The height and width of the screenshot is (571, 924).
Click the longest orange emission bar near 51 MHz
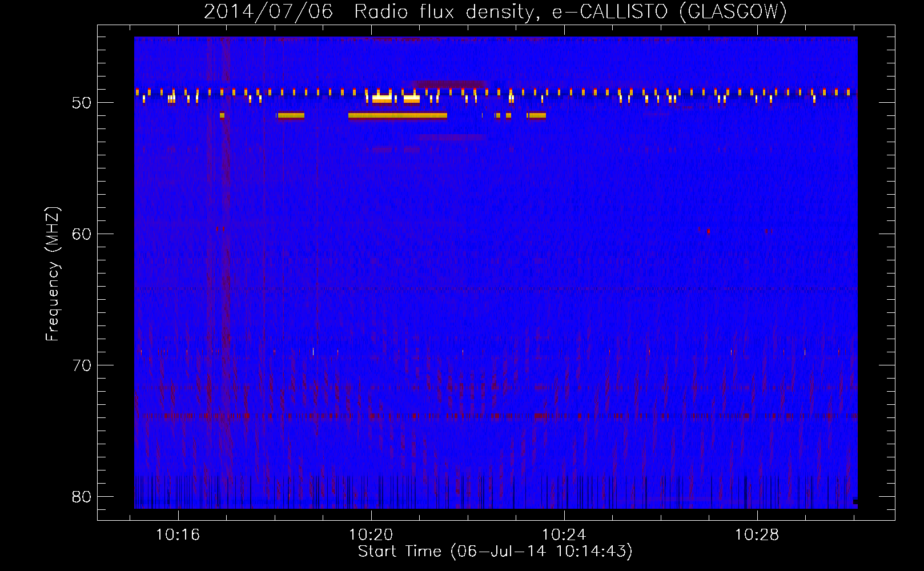pyautogui.click(x=398, y=115)
